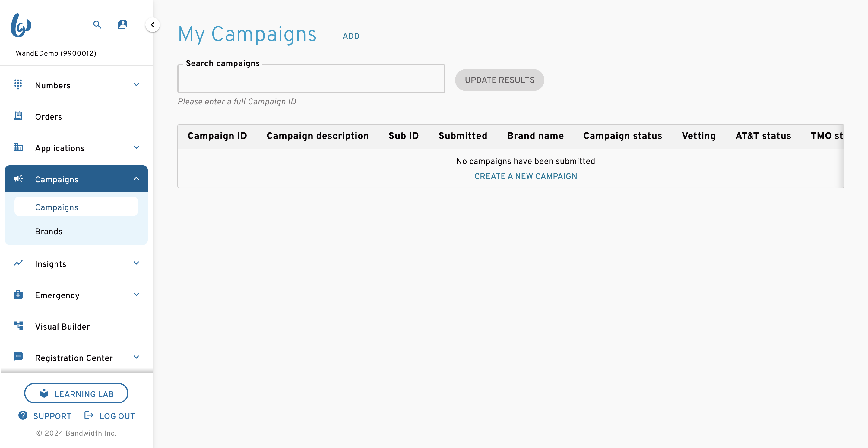
Task: Expand the Registration Center chevron
Action: pos(136,357)
